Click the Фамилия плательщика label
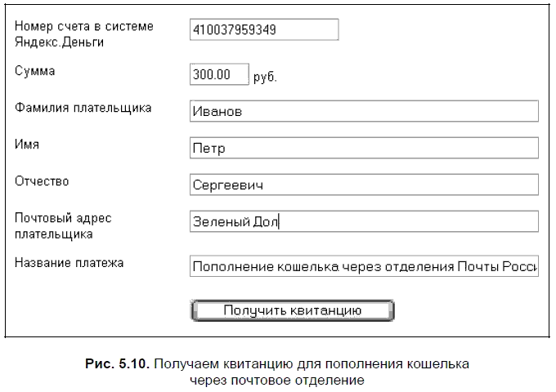 pyautogui.click(x=83, y=108)
